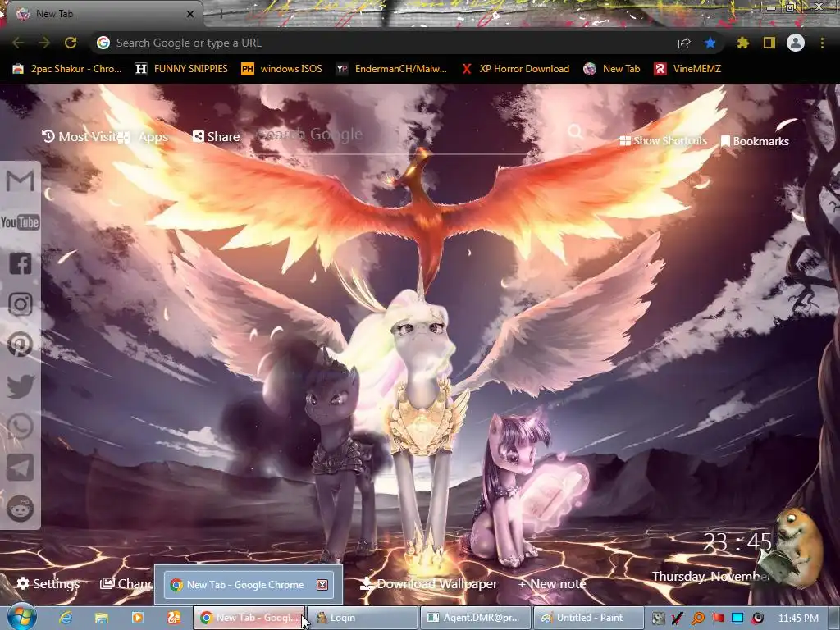840x630 pixels.
Task: Switch to the New Tab - Googl... taskbar button
Action: (x=249, y=618)
